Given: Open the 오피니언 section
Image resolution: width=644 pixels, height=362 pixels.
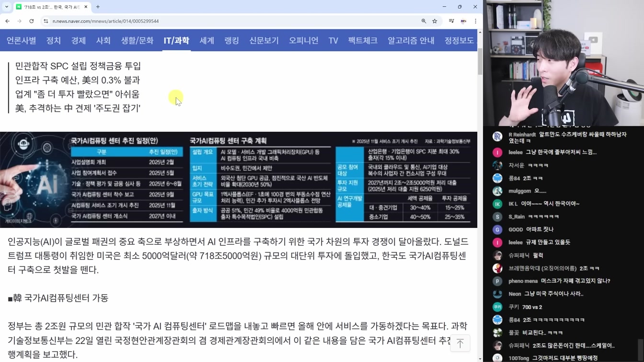Looking at the screenshot, I should click(304, 40).
